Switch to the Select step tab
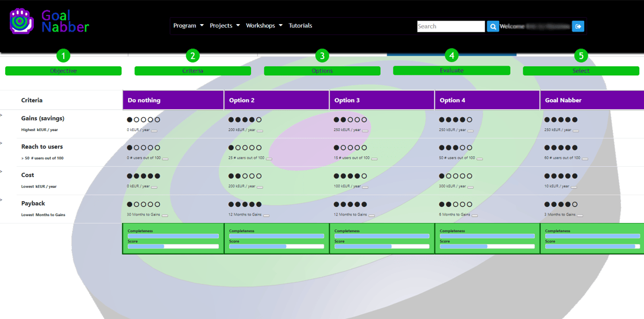This screenshot has height=319, width=644. (x=581, y=71)
